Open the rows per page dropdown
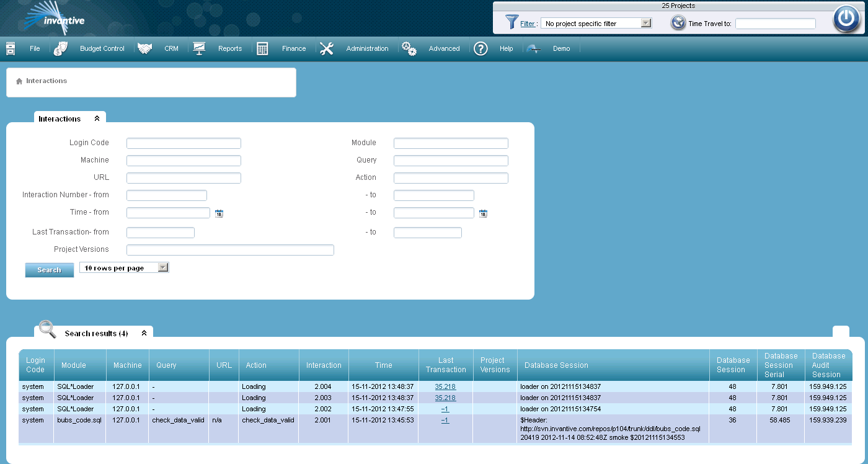Screen dimensions: 868x464 coord(162,268)
